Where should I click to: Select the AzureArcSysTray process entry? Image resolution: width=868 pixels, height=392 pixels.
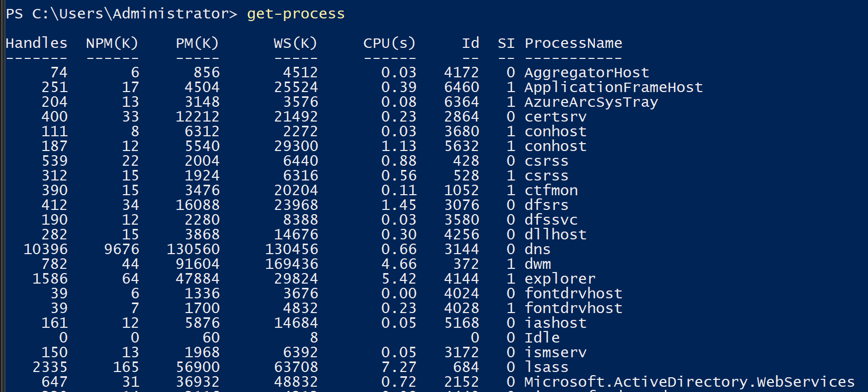pyautogui.click(x=591, y=103)
